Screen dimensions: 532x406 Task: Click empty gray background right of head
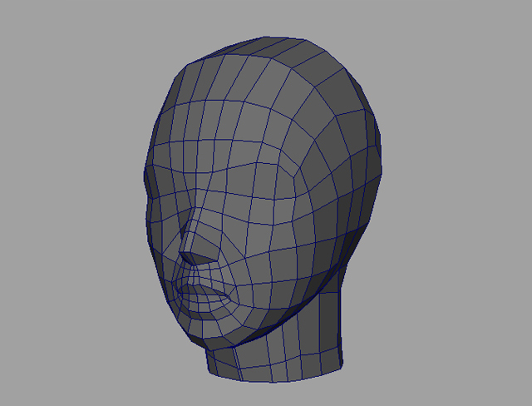click(465, 208)
